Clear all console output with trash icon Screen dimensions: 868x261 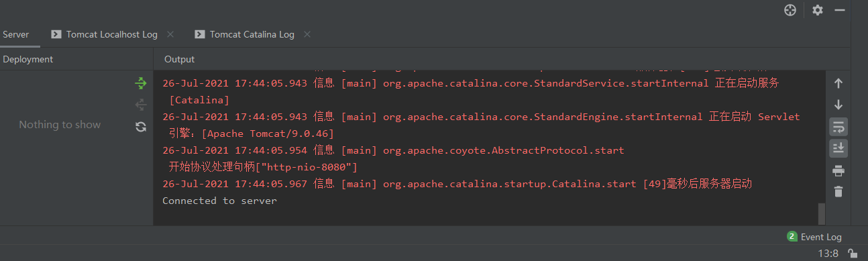coord(838,192)
